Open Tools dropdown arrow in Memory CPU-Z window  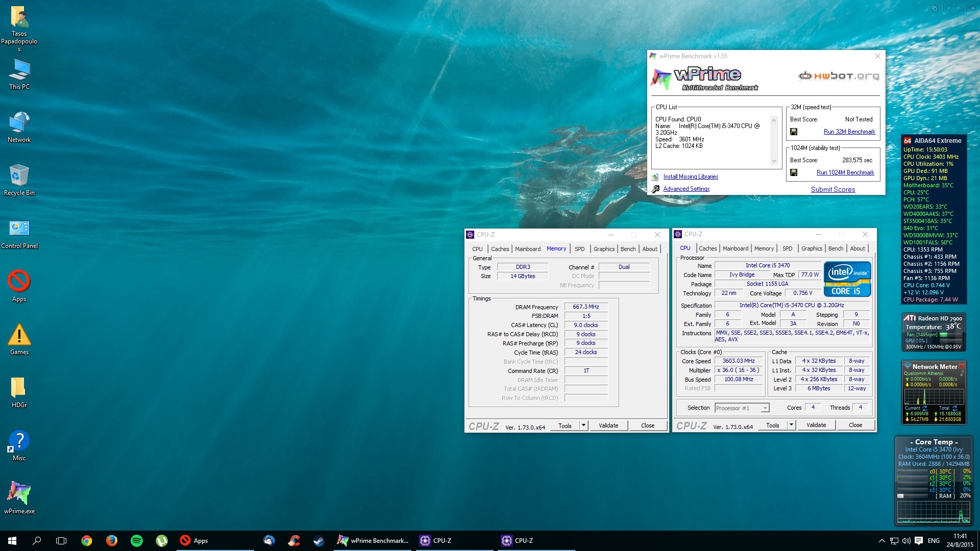(584, 425)
